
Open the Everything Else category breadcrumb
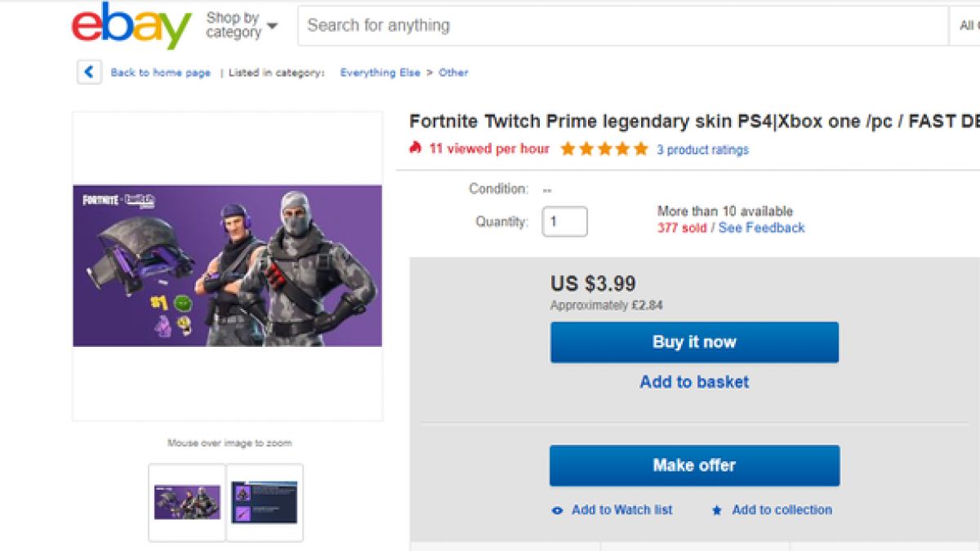click(x=380, y=73)
